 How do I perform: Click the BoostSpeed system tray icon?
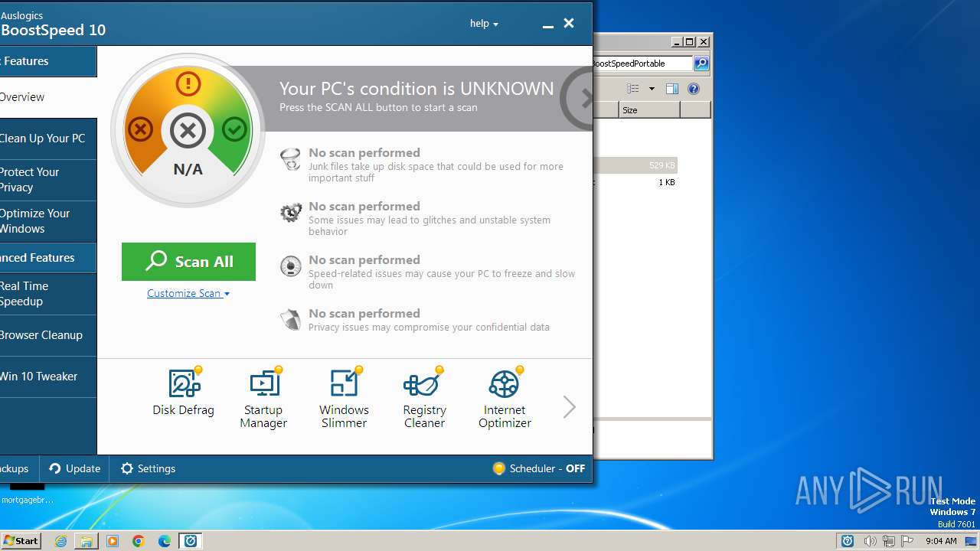pyautogui.click(x=848, y=541)
